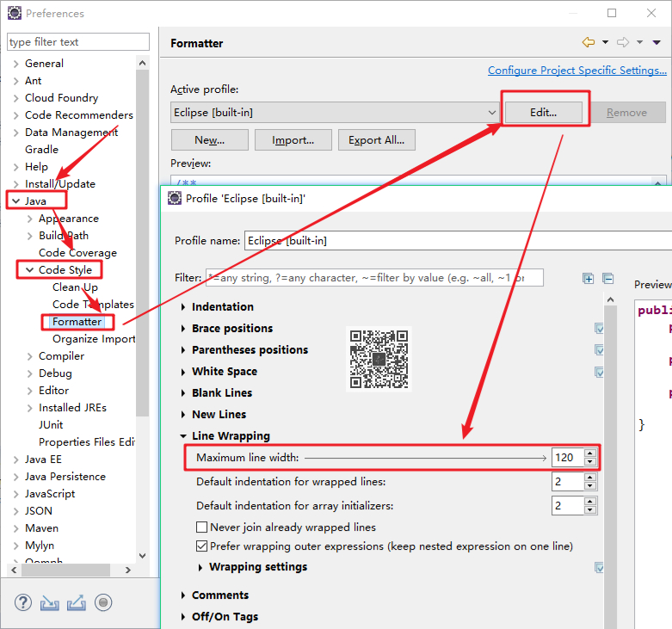Expand the Wrapping settings subsection
Viewport: 672px width, 629px height.
(200, 567)
